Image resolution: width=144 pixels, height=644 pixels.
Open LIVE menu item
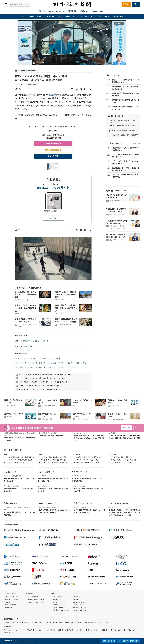[x=51, y=11]
